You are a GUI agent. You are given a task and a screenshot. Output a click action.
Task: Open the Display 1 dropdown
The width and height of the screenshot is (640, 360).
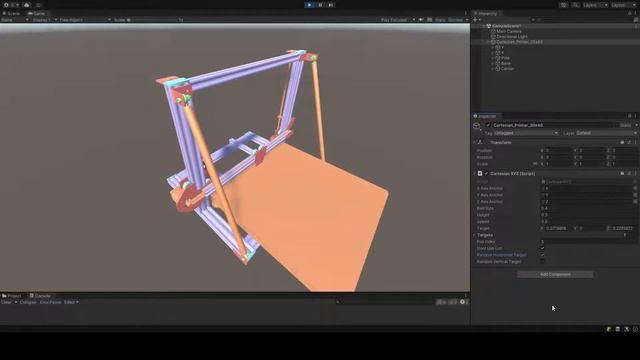click(44, 20)
